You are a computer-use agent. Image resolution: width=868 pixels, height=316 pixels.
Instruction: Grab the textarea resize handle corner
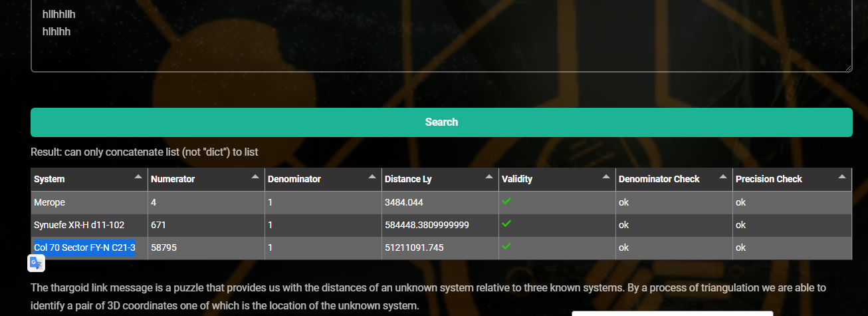point(848,67)
